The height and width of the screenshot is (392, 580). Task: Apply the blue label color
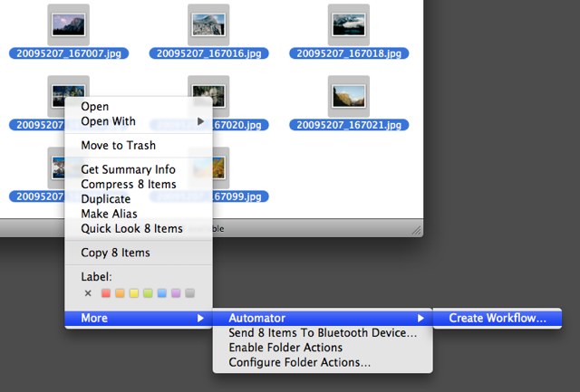pos(162,293)
